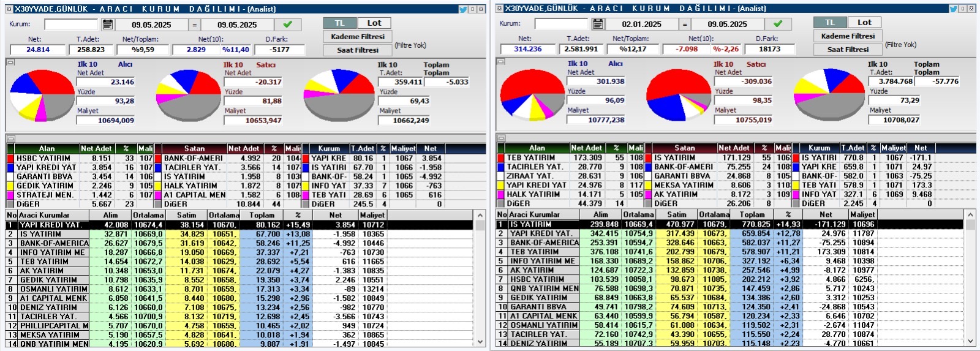This screenshot has height=351, width=980.
Task: Click the Twitter bird icon in the 09.05.2025 daily window
Action: pos(462,9)
